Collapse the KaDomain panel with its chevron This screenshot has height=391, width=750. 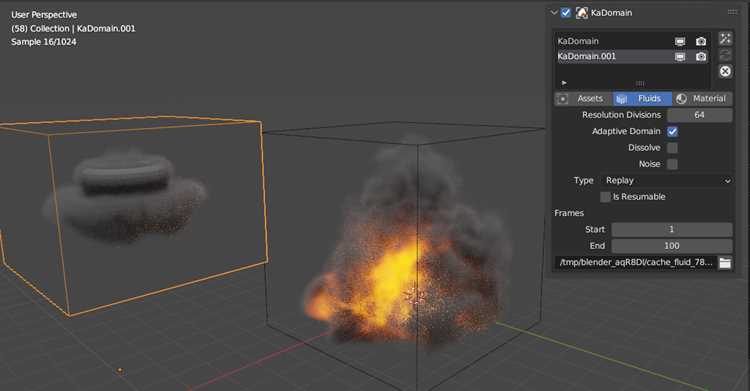(x=554, y=13)
